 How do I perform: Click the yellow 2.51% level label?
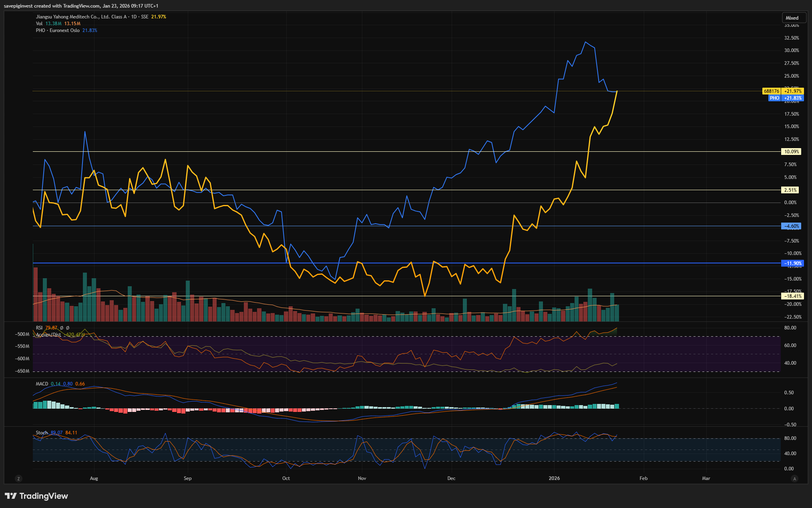pyautogui.click(x=790, y=190)
